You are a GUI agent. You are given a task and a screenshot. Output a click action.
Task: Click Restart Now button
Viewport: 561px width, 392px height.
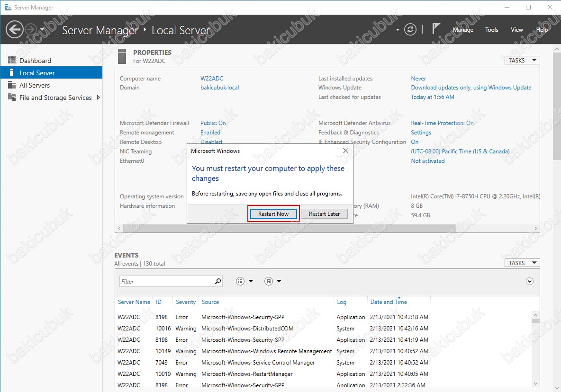[273, 214]
